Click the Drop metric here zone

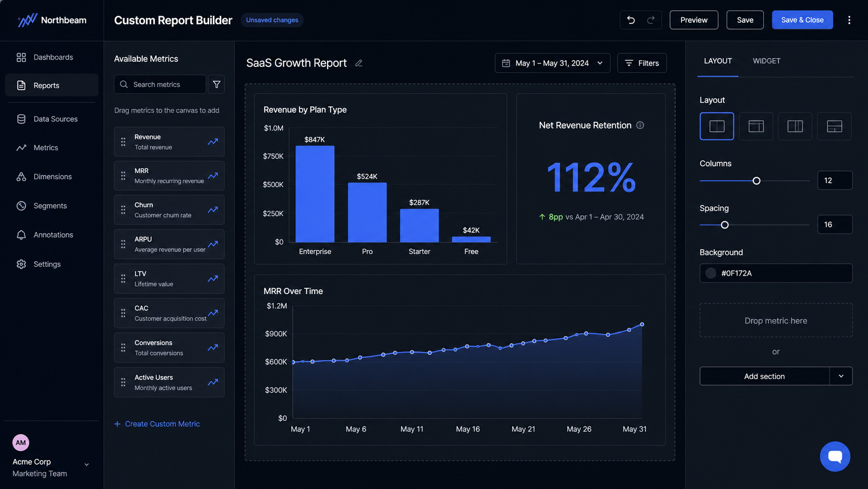tap(776, 321)
